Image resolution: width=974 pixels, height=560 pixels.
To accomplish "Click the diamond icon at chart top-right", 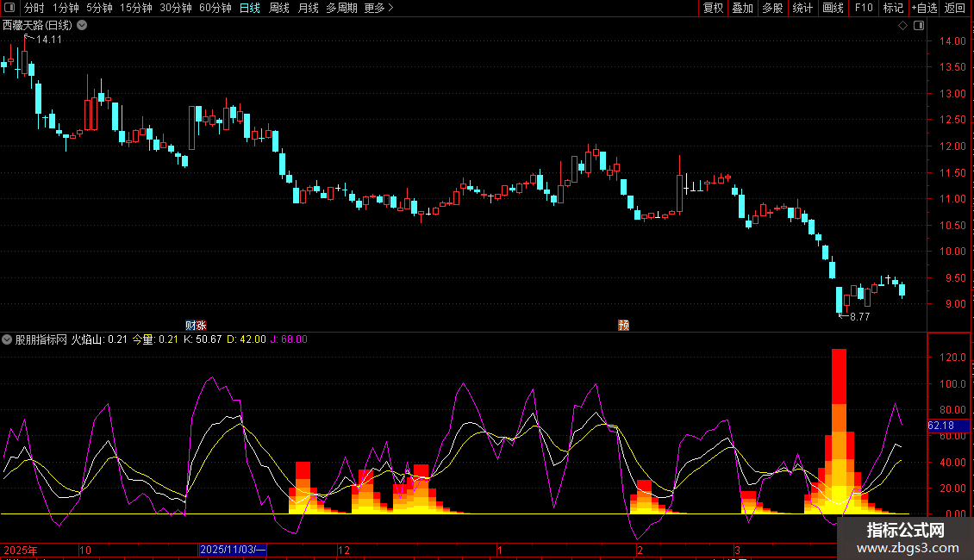I will point(902,26).
